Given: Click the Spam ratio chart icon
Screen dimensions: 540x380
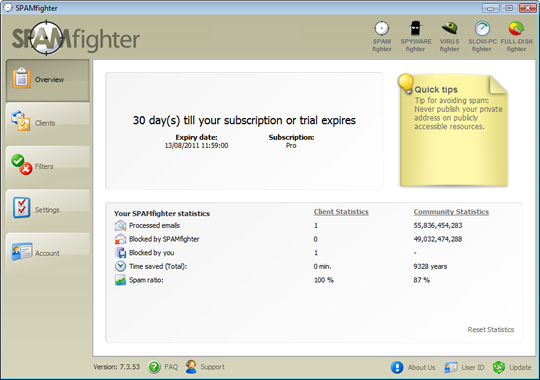Looking at the screenshot, I should [x=120, y=280].
